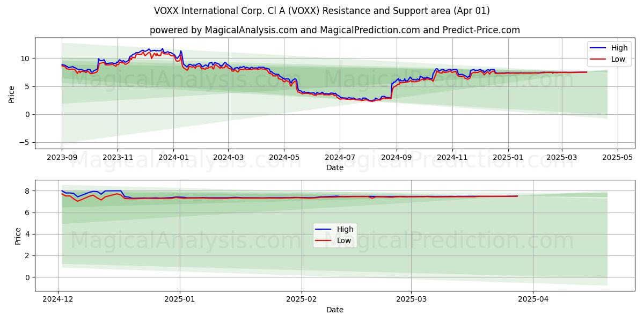This screenshot has width=644, height=322.
Task: Click the red Low line swatch in upper legend
Action: click(x=598, y=59)
